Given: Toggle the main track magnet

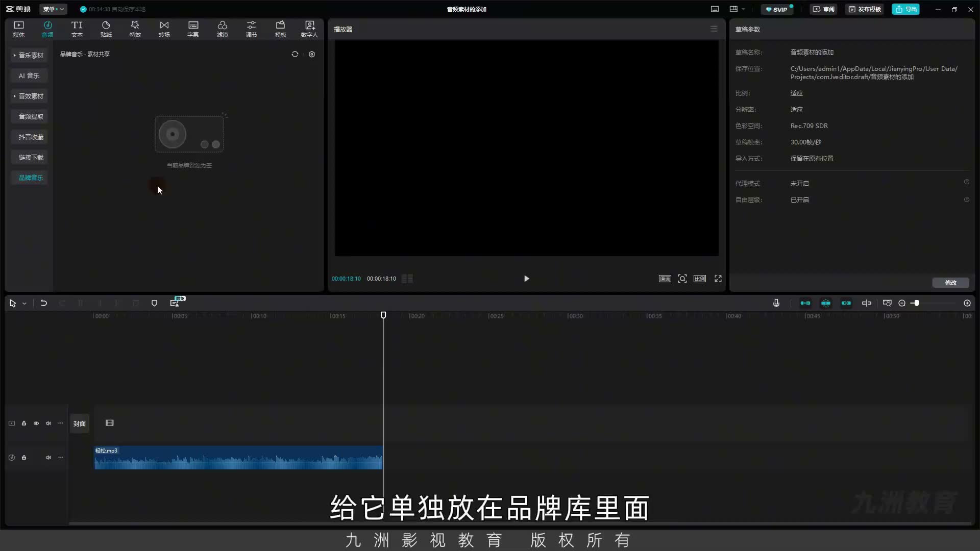Looking at the screenshot, I should pos(805,303).
